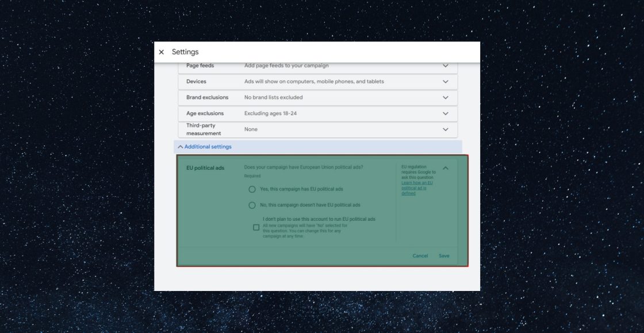Viewport: 644px width, 333px height.
Task: Click the Age exclusions label
Action: coord(205,113)
